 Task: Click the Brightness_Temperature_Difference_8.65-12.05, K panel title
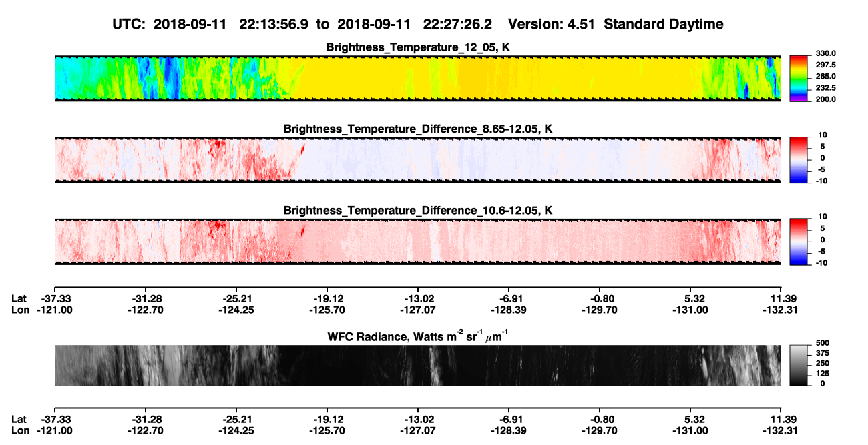pos(418,128)
